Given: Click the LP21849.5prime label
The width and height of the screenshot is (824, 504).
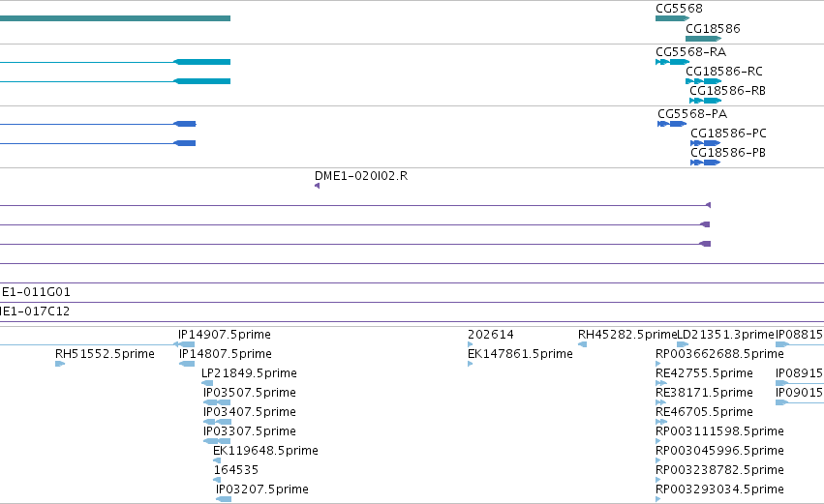Looking at the screenshot, I should (x=249, y=373).
